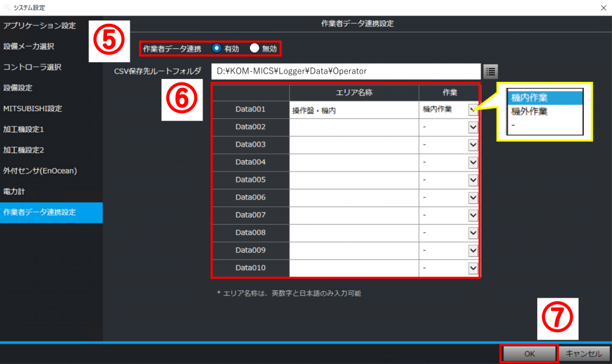
Task: Click the Data002 エリア名称 field
Action: pos(354,127)
